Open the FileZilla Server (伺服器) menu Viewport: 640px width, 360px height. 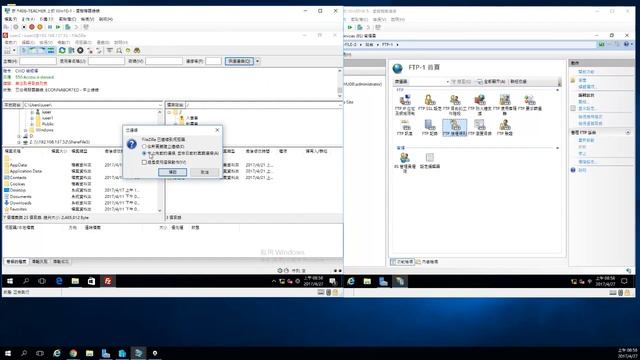[83, 42]
